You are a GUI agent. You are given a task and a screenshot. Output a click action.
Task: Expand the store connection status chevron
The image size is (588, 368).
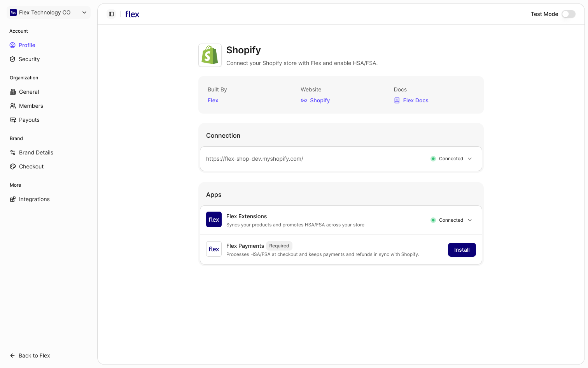[470, 159]
